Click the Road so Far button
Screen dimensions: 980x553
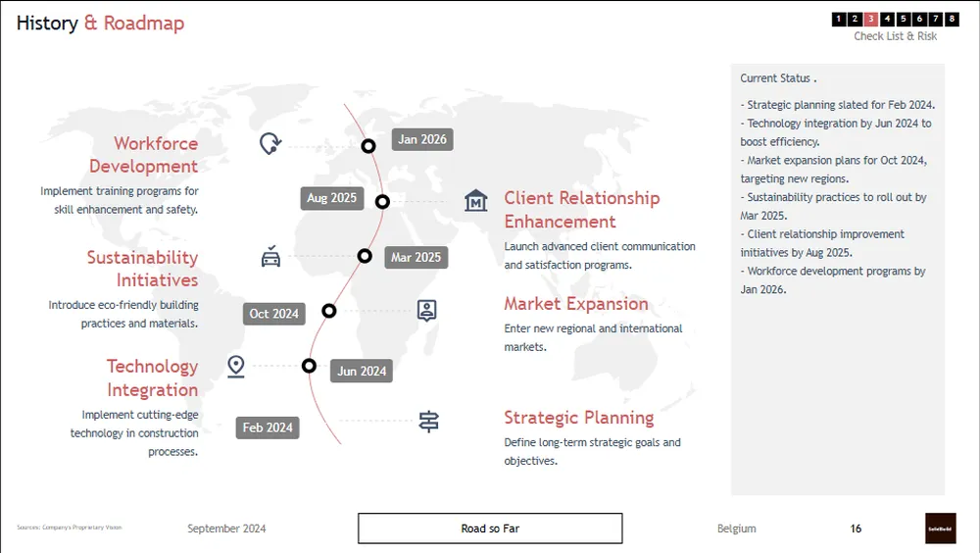point(490,528)
